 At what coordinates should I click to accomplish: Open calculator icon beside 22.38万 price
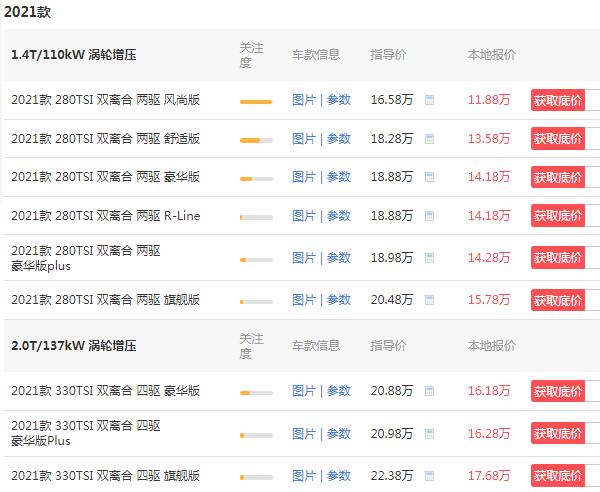(429, 476)
